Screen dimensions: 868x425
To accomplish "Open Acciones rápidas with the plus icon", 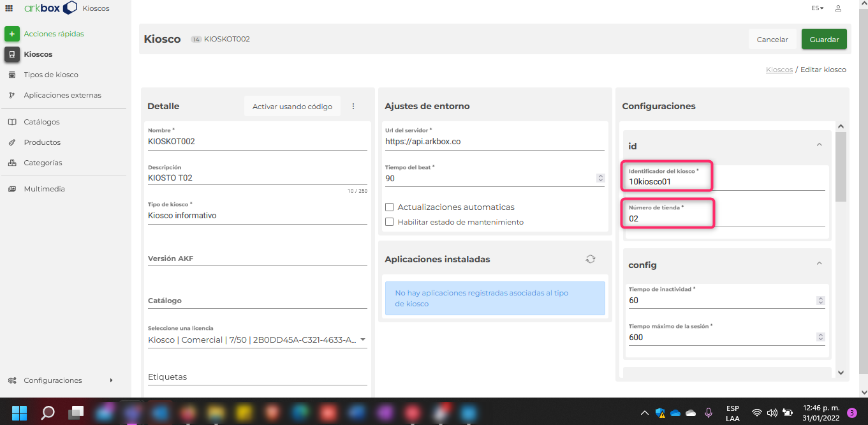I will pos(11,33).
